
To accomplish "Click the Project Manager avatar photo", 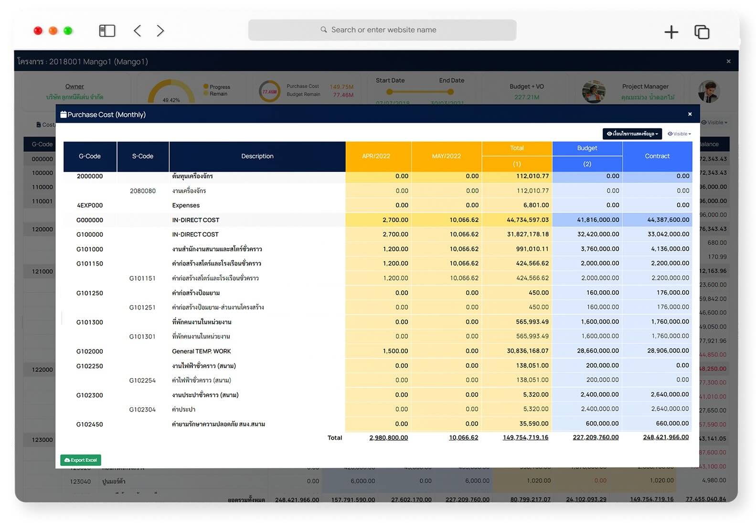I will click(x=594, y=91).
